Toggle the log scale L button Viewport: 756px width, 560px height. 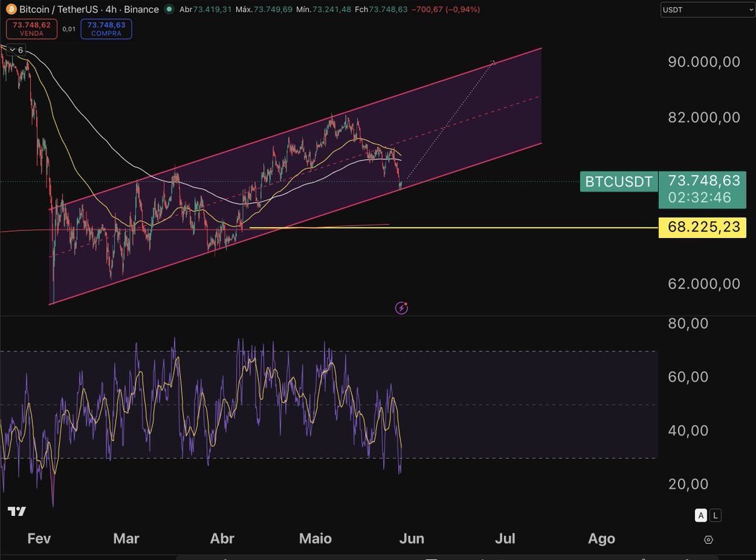click(x=715, y=515)
